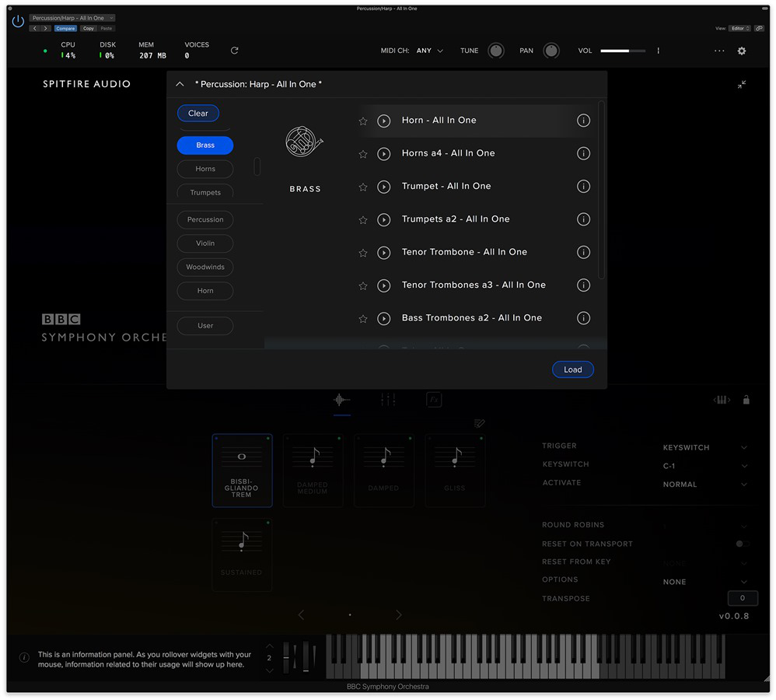Switch to the mixer faders tab

[x=387, y=400]
